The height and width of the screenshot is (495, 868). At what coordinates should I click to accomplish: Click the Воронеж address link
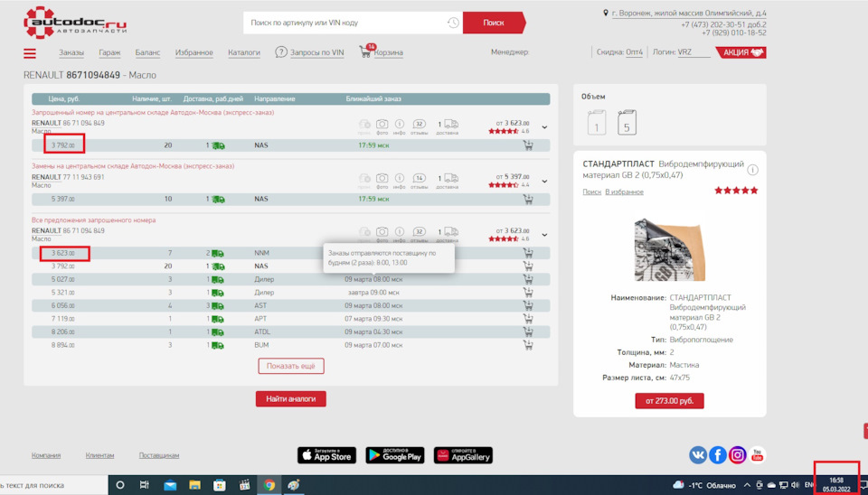[689, 14]
